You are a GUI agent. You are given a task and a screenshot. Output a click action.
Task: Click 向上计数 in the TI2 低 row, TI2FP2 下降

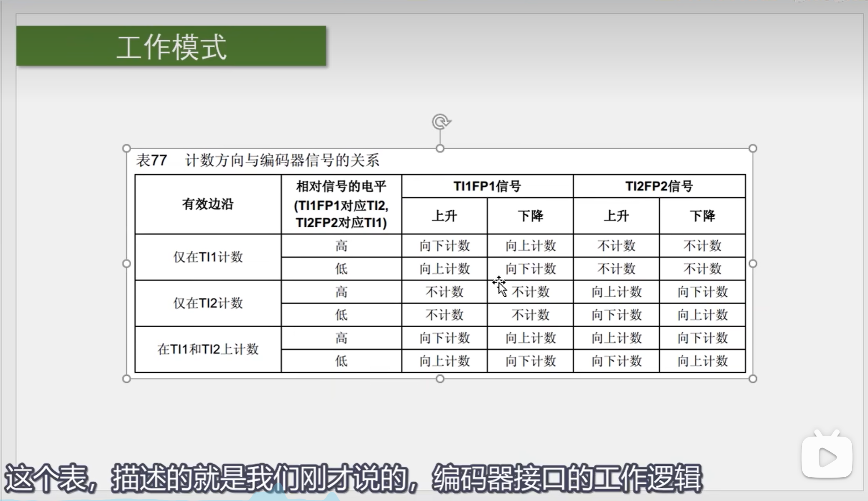coord(702,315)
